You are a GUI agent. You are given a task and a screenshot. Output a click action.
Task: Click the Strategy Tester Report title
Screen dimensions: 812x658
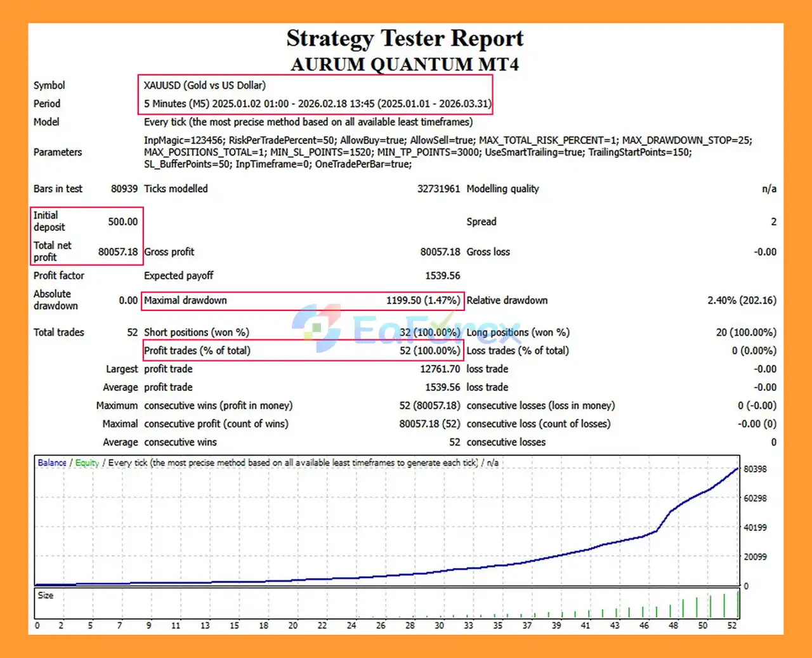[405, 39]
